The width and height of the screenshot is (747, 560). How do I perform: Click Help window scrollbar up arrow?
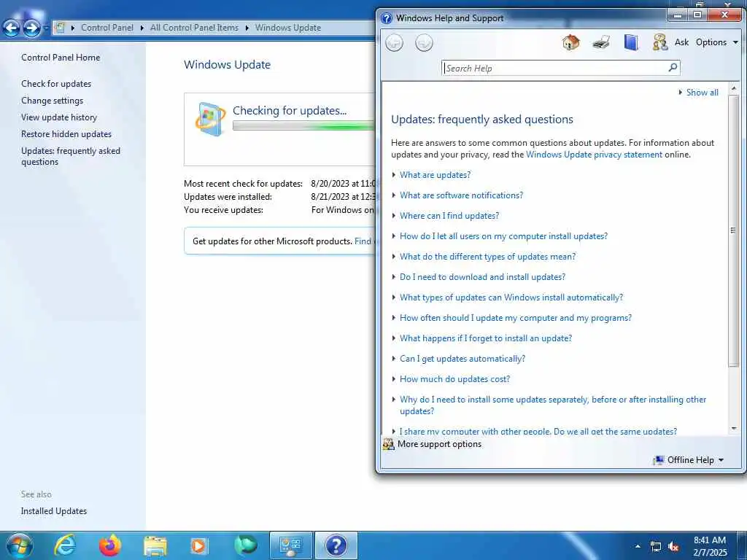point(734,88)
